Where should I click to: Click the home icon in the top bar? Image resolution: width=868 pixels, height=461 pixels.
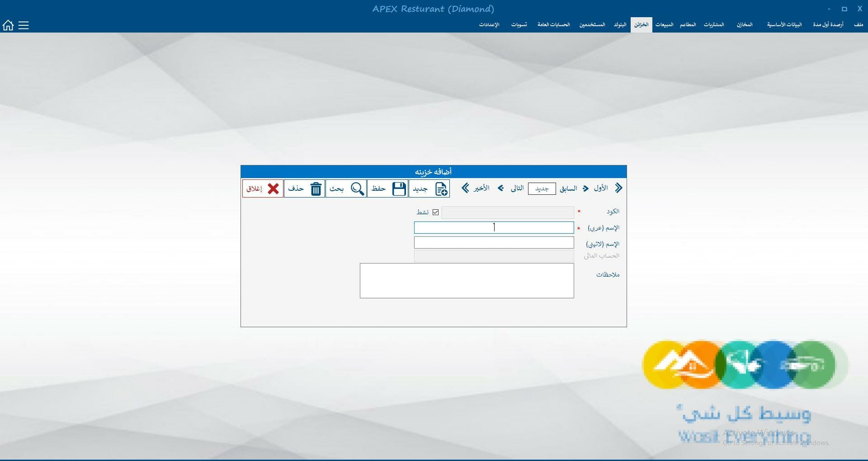point(8,25)
